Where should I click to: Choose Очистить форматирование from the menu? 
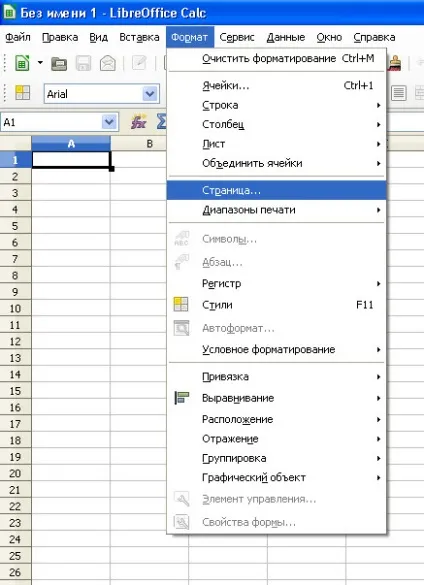[276, 59]
